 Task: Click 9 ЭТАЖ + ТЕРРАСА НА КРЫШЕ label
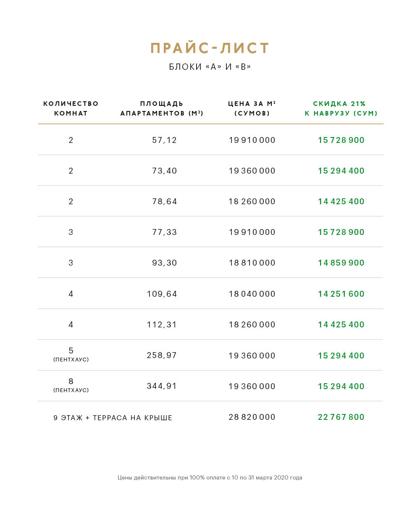[x=113, y=418]
